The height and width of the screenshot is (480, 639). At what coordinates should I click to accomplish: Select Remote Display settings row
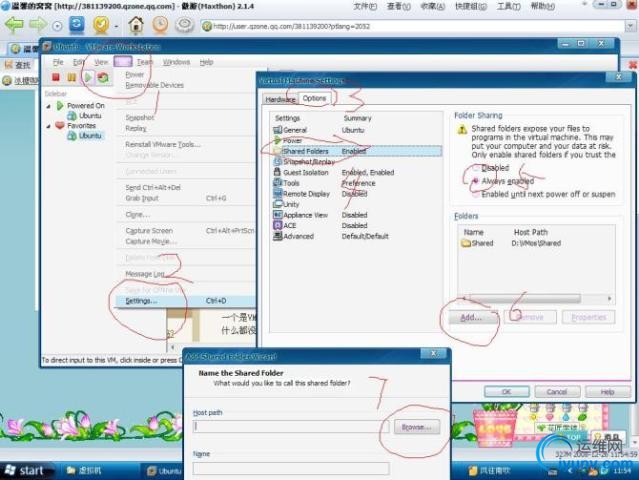[302, 194]
